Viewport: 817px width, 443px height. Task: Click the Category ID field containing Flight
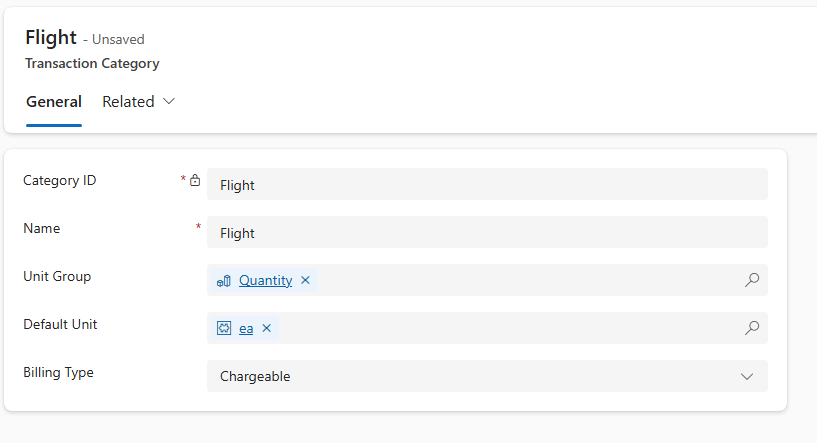(x=487, y=185)
